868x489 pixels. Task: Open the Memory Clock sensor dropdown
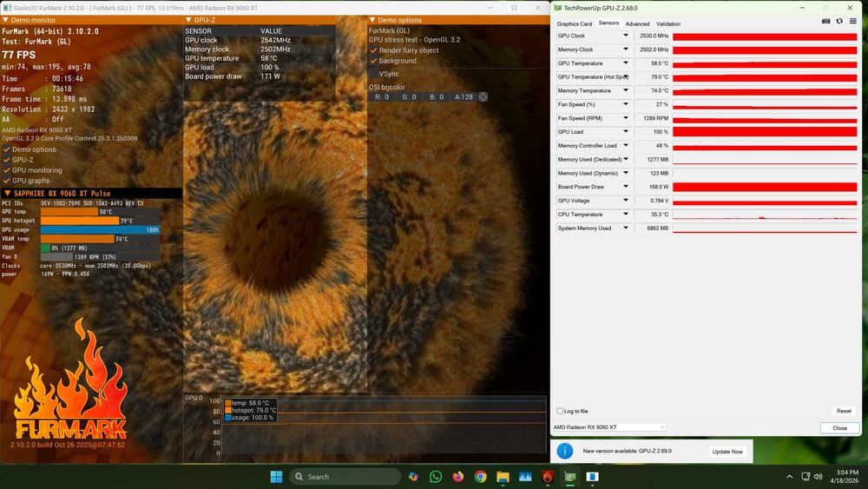(626, 50)
